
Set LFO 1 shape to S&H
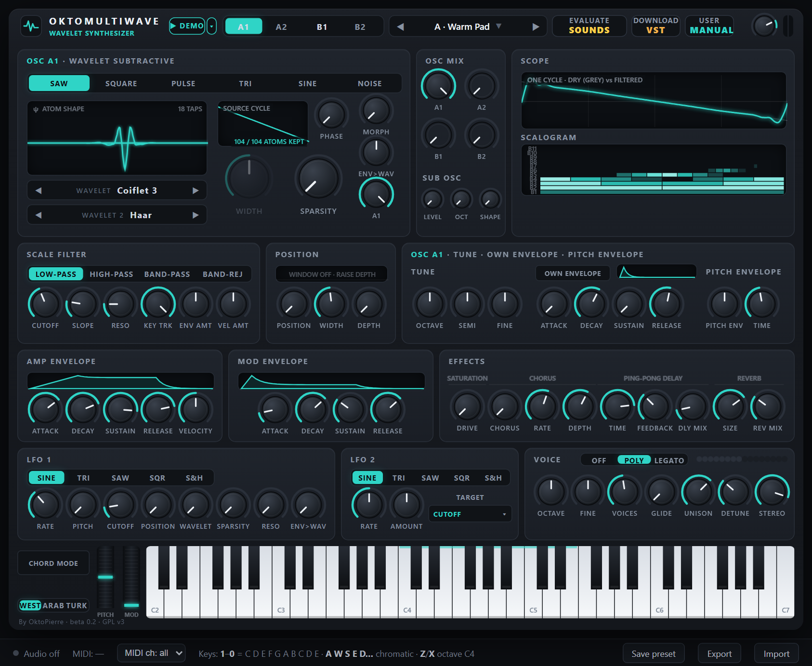194,478
